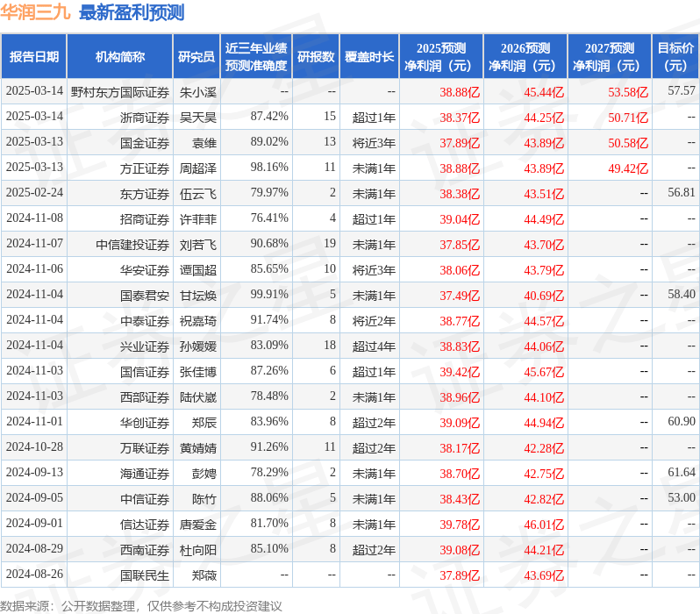Screen dimensions: 700x614
Task: Click analyst name 郑薇
Action: (x=204, y=576)
